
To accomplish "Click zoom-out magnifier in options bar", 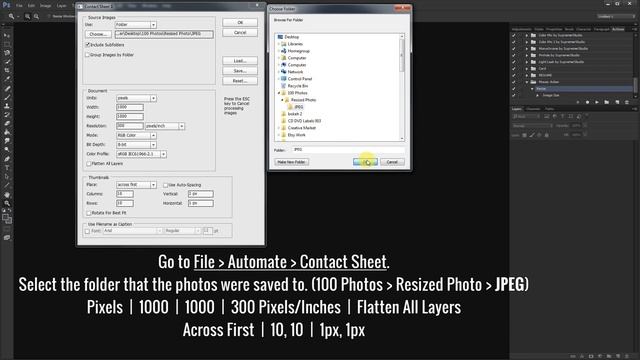I will pyautogui.click(x=36, y=16).
